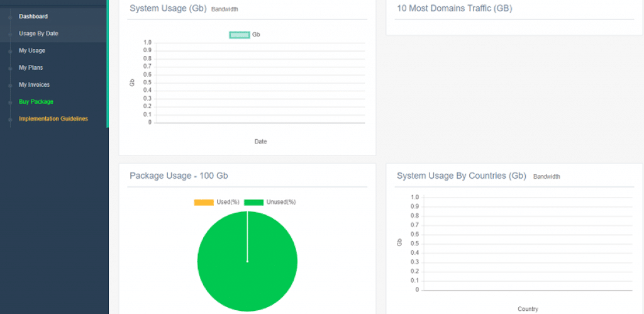
Task: Open the Dashboard sidebar item
Action: 33,16
